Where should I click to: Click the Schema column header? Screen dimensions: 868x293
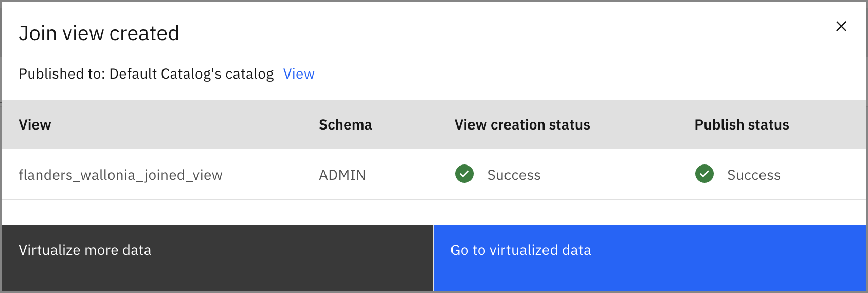click(x=346, y=125)
